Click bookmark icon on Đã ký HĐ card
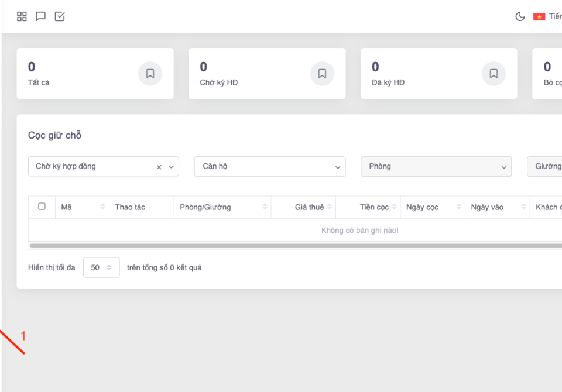The height and width of the screenshot is (392, 562). (494, 74)
